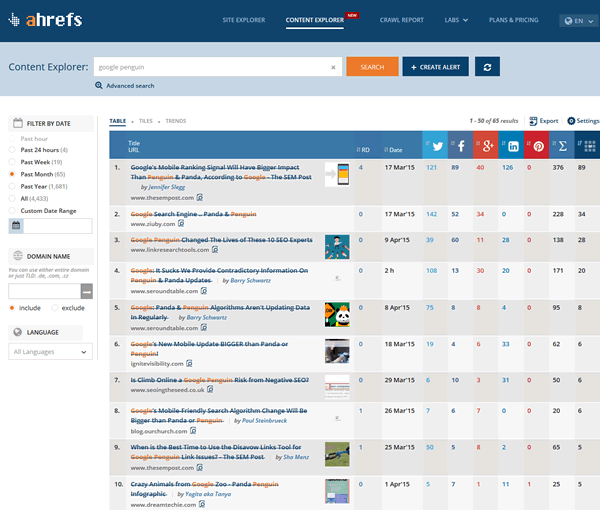
Task: Select Past Month date filter
Action: (x=12, y=174)
